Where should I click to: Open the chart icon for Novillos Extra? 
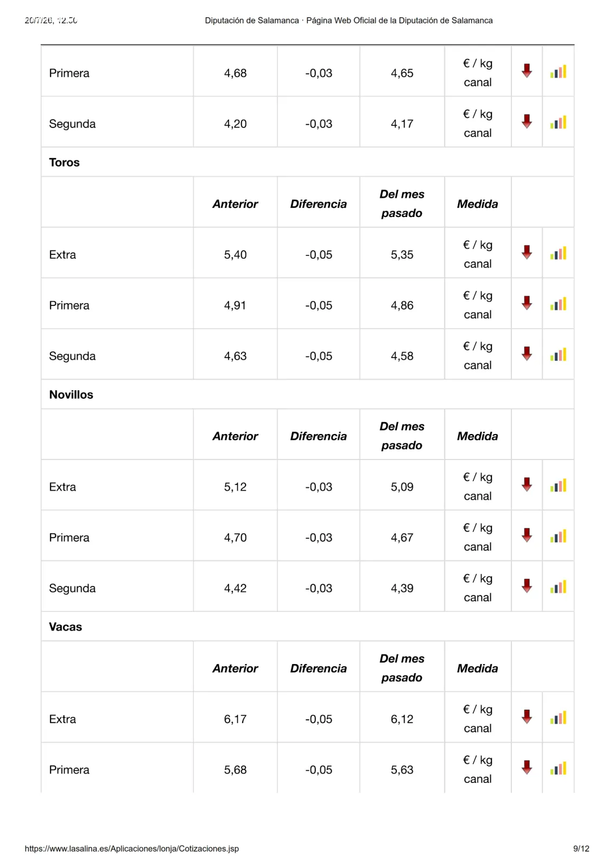[x=558, y=485]
